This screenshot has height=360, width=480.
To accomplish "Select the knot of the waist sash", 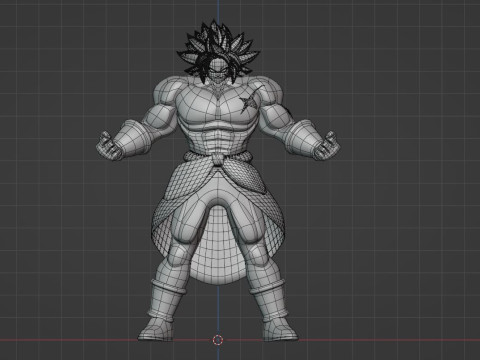I will coord(217,159).
